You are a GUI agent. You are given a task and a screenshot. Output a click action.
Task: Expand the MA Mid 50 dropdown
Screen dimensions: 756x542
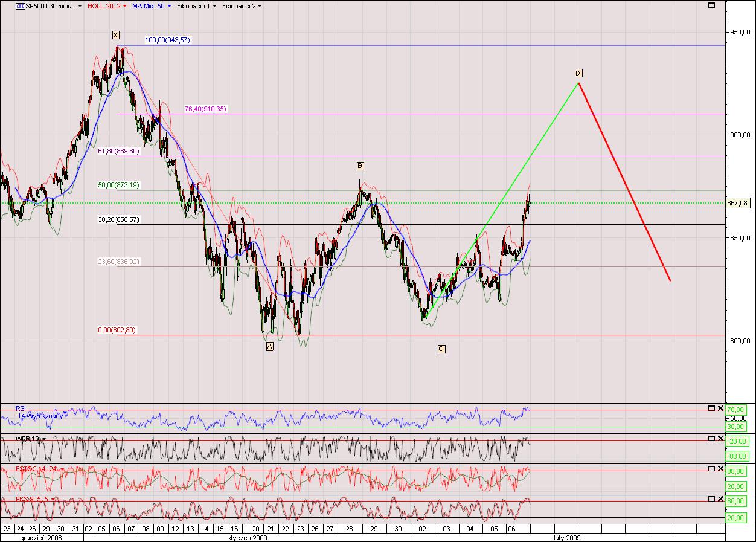click(x=169, y=6)
